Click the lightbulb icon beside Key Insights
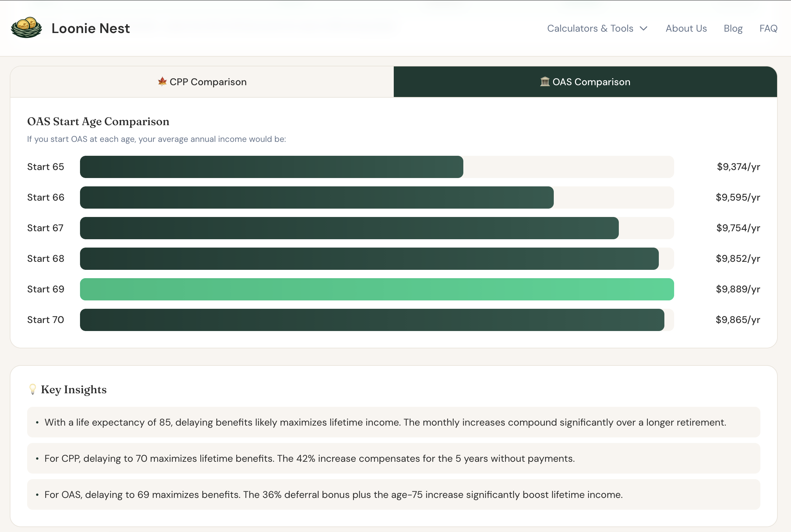Viewport: 791px width, 532px height. (x=33, y=389)
